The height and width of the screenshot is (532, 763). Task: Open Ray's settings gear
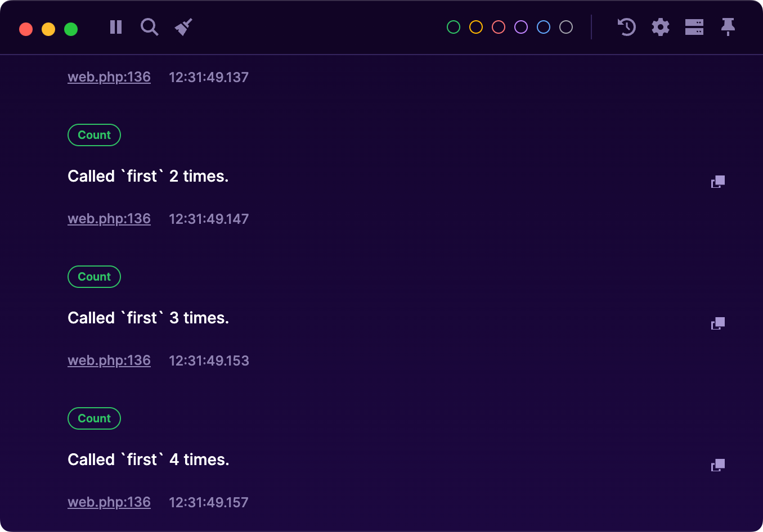pos(660,27)
